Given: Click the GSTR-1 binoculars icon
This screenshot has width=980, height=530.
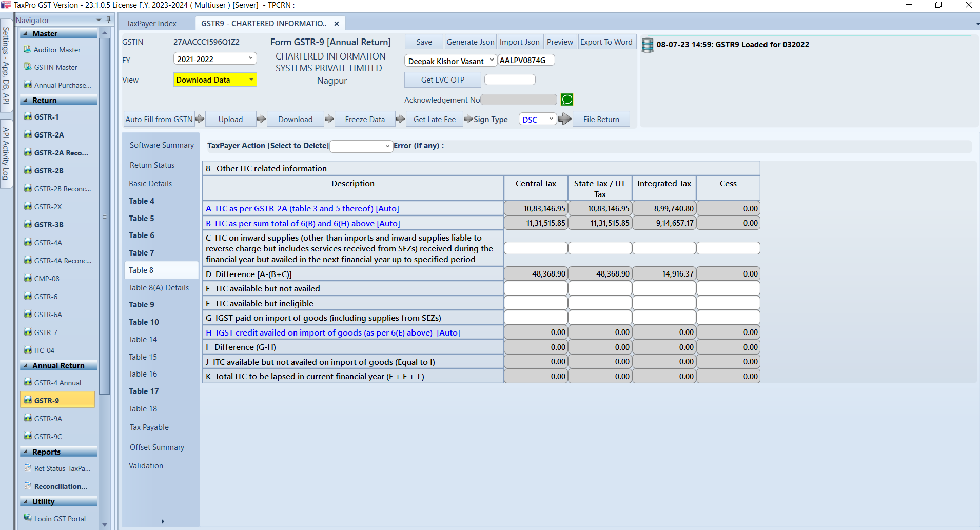Looking at the screenshot, I should [x=28, y=116].
